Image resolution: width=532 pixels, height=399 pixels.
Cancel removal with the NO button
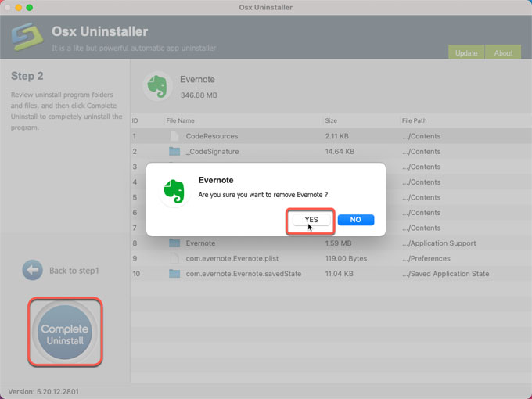[x=355, y=220]
